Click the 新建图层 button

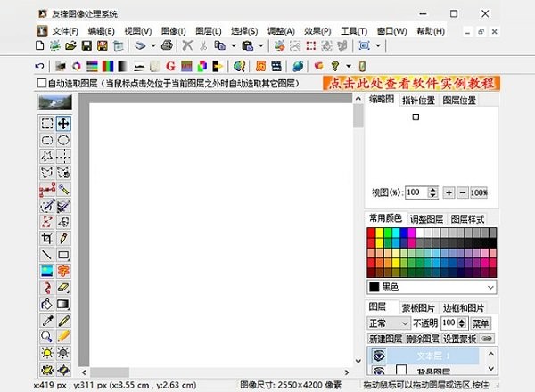tap(385, 339)
